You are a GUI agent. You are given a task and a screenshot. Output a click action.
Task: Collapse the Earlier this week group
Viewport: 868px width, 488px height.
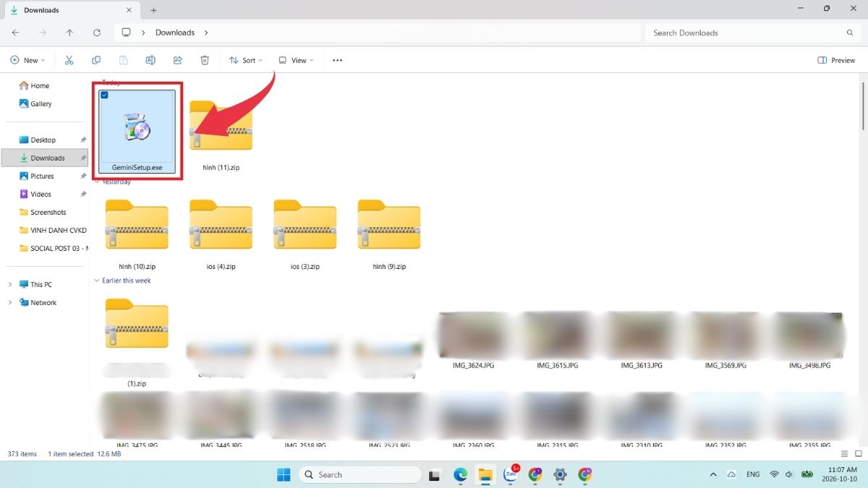tap(98, 281)
